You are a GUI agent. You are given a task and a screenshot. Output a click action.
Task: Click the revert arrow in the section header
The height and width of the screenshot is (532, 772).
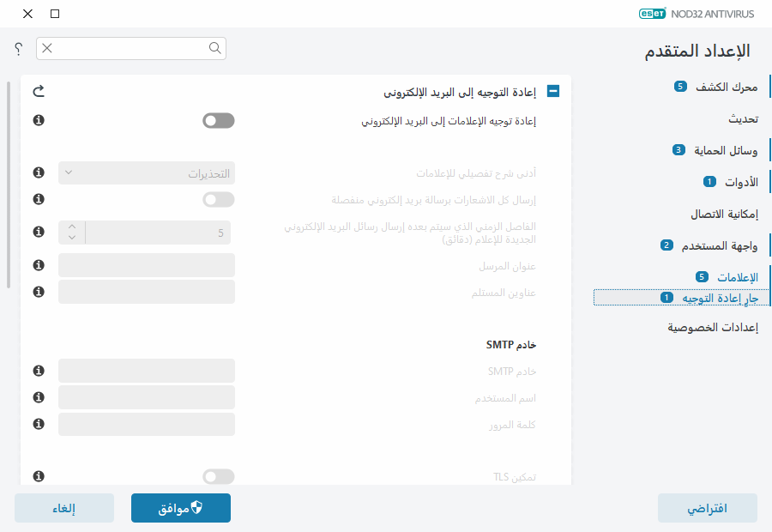coord(38,90)
